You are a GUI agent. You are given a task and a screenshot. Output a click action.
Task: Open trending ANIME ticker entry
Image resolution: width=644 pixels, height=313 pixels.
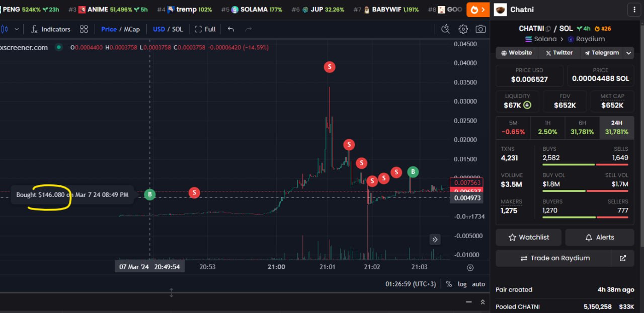pyautogui.click(x=108, y=10)
